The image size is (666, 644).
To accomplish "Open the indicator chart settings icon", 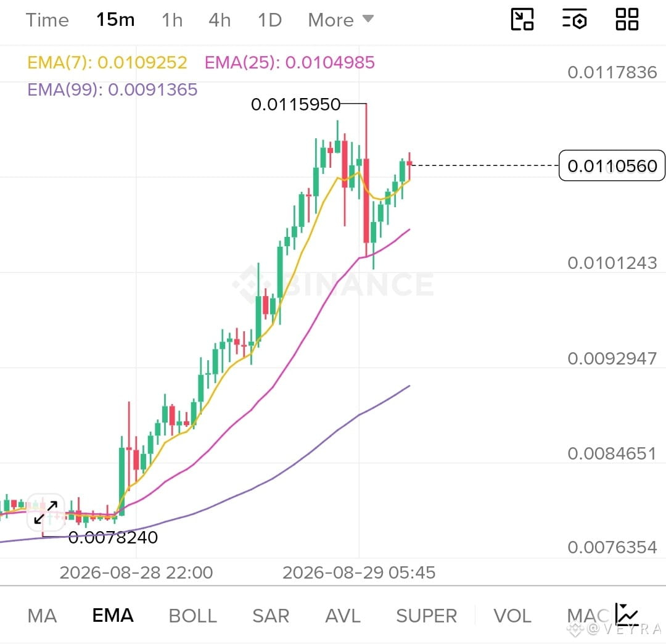I will coord(627,614).
